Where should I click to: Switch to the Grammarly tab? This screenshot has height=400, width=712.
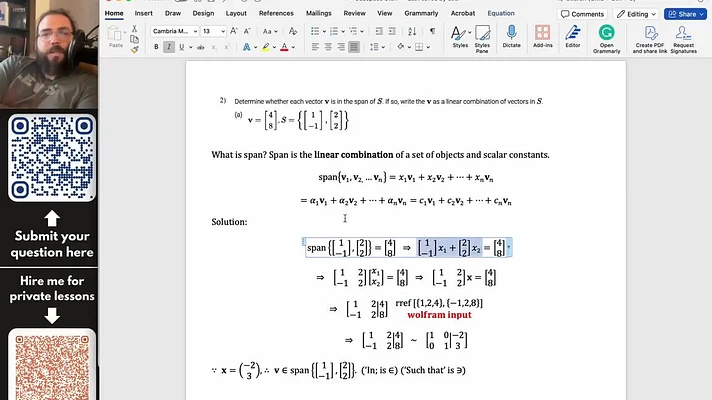(421, 14)
